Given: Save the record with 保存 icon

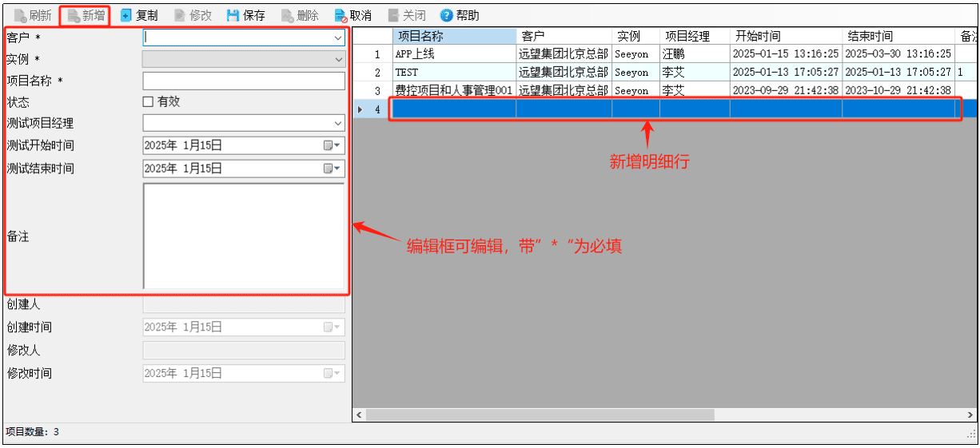Looking at the screenshot, I should (x=233, y=15).
